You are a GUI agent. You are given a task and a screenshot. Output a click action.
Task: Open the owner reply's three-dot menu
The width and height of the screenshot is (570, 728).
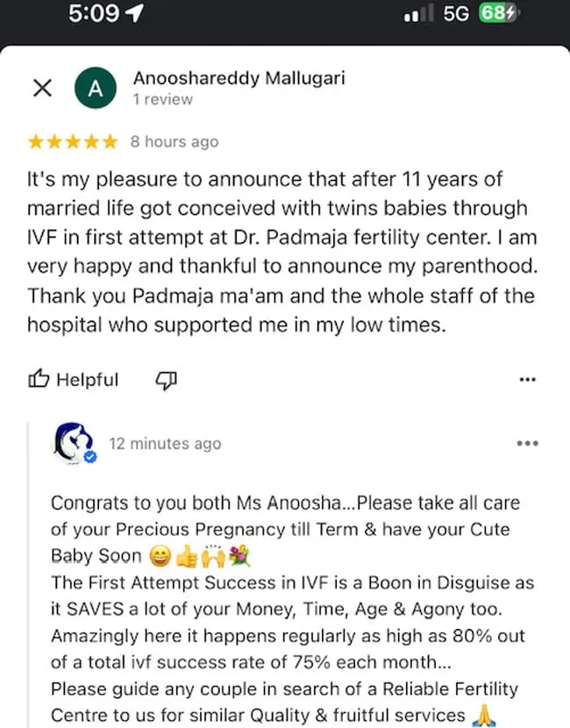coord(527,444)
